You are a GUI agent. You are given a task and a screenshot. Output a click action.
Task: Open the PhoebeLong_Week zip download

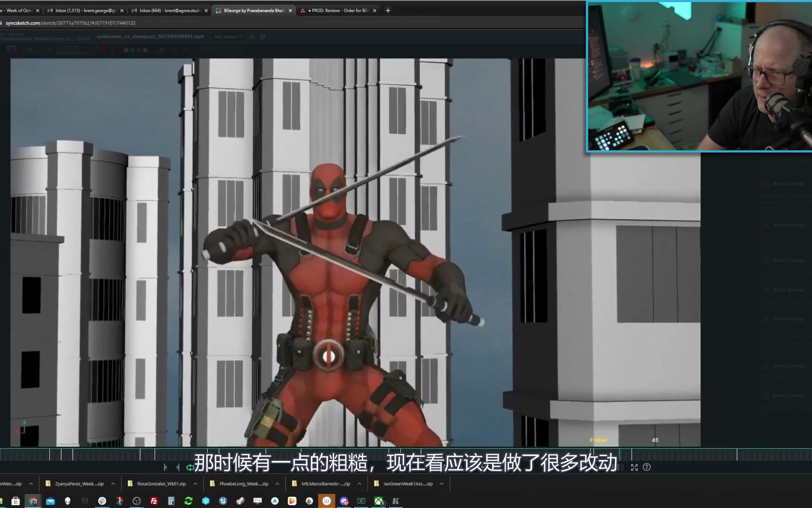pos(239,484)
